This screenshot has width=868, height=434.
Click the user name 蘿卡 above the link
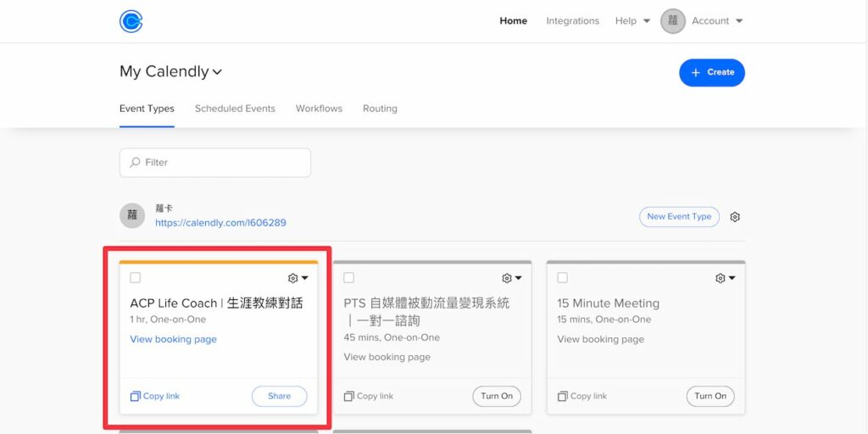point(164,209)
